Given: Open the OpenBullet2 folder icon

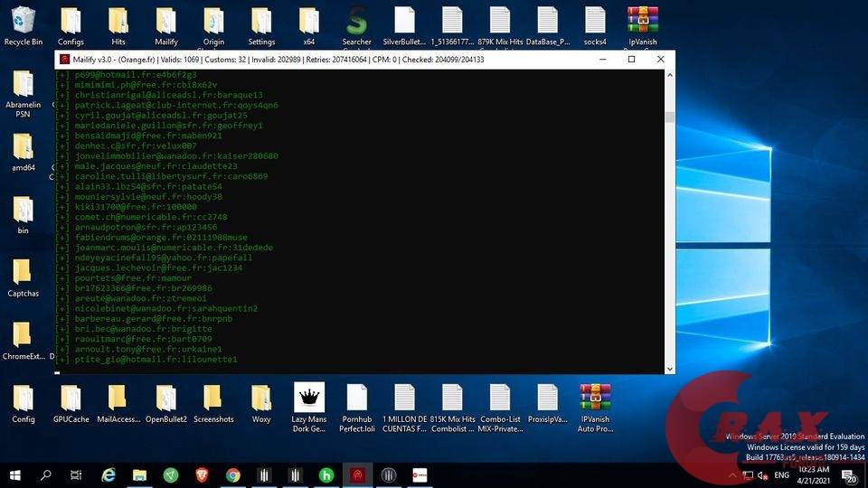Looking at the screenshot, I should point(166,404).
